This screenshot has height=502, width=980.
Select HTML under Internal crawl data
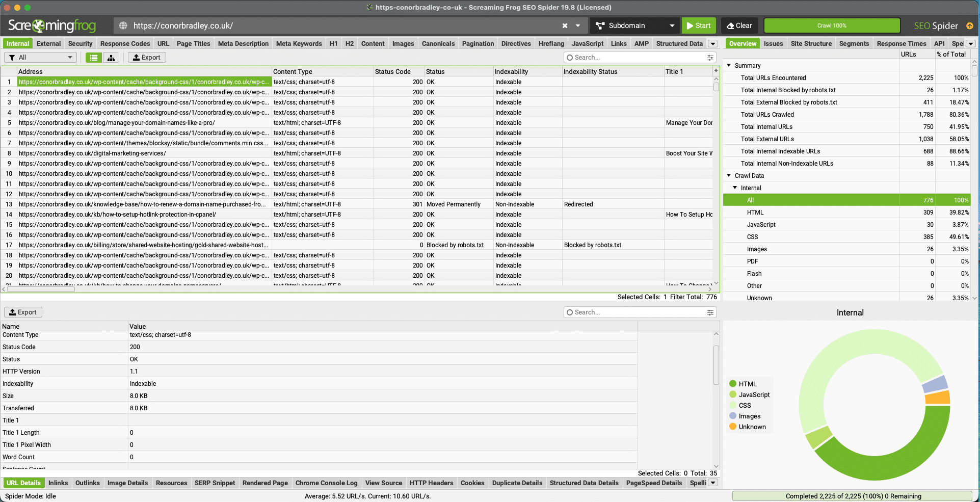click(x=846, y=213)
